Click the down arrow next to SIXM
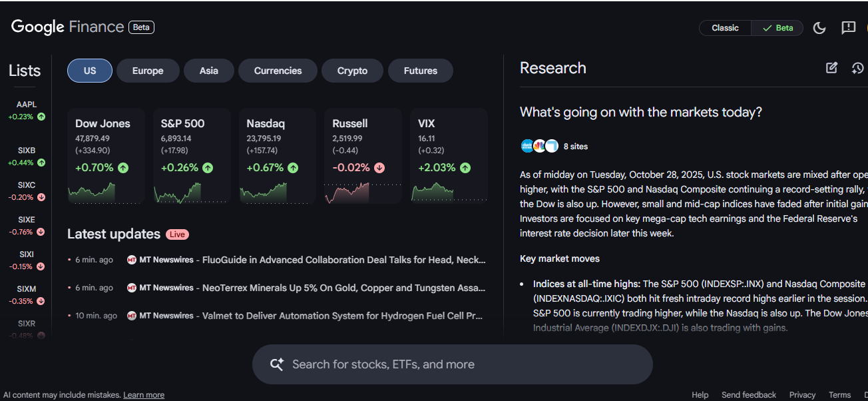Screen dimensions: 868x401 click(x=41, y=301)
